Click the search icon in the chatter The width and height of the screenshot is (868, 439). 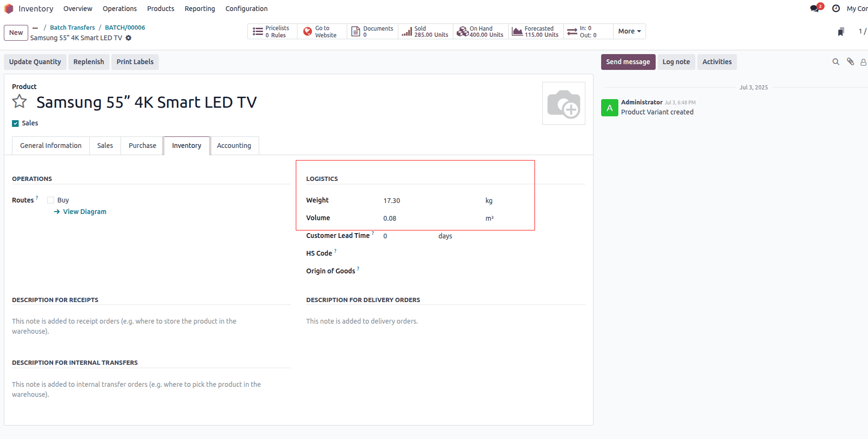click(836, 62)
